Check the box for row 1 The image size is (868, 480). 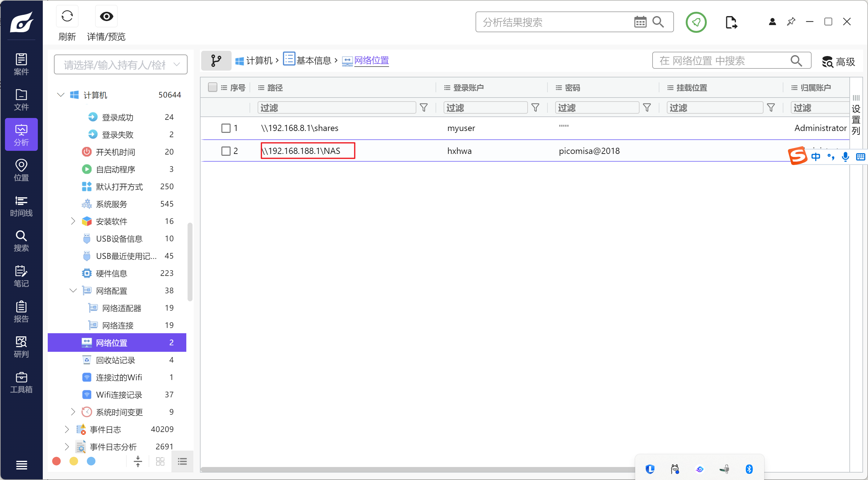pos(226,128)
